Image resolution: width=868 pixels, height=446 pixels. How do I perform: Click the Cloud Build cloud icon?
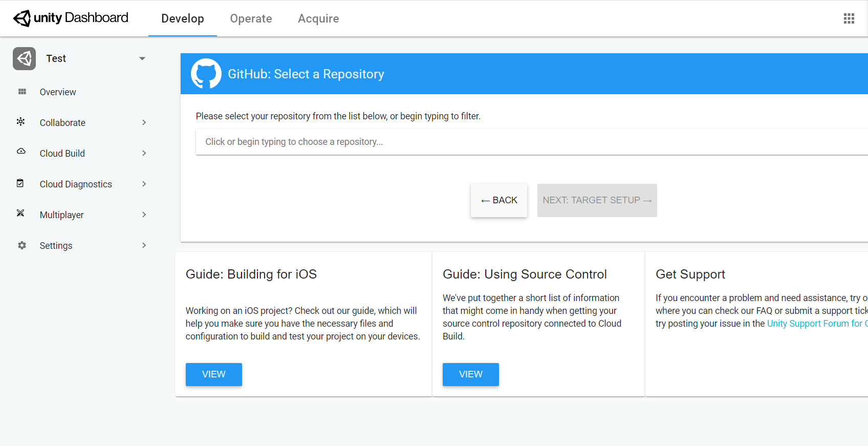21,152
